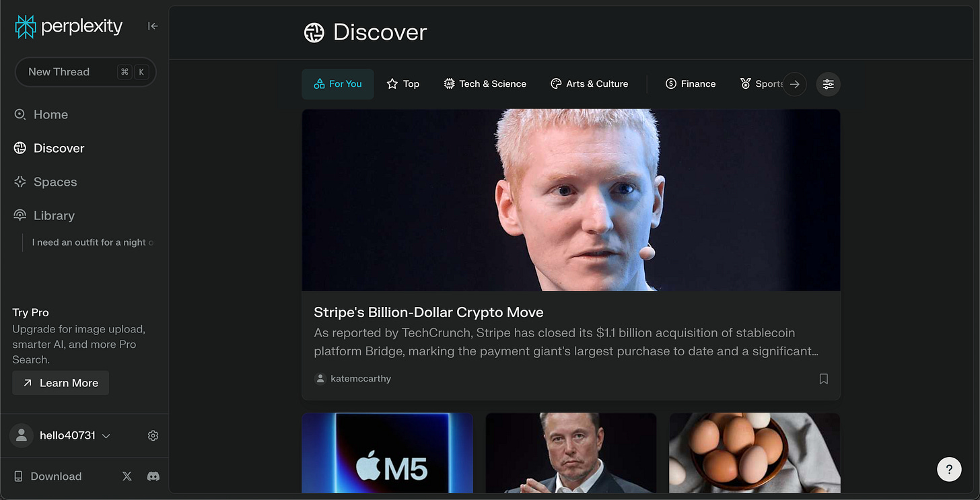Open the Discord icon link
The height and width of the screenshot is (500, 980).
153,476
